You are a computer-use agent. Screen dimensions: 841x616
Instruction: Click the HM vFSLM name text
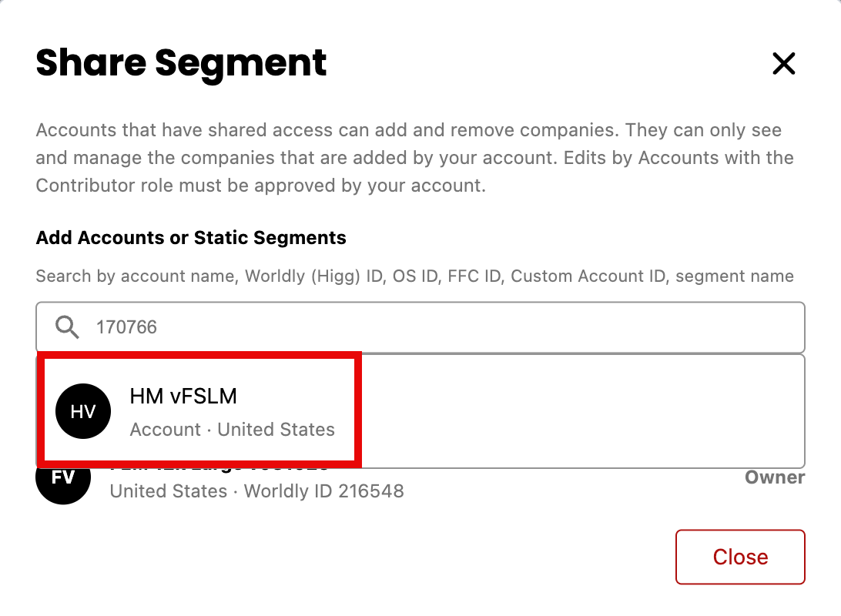pyautogui.click(x=183, y=397)
